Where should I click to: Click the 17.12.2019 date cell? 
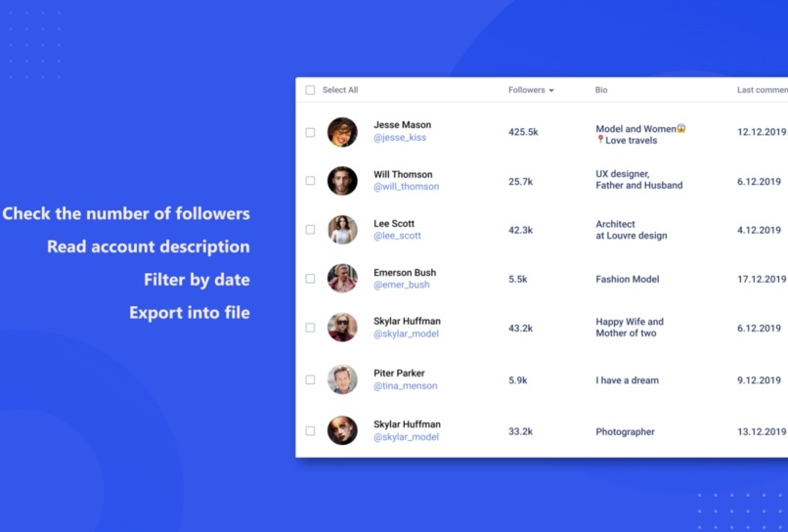point(762,279)
